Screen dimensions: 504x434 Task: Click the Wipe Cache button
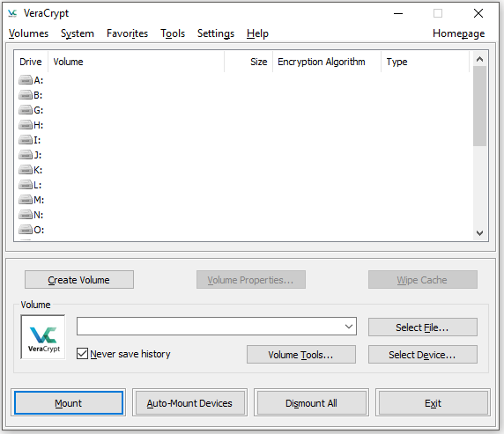click(422, 280)
